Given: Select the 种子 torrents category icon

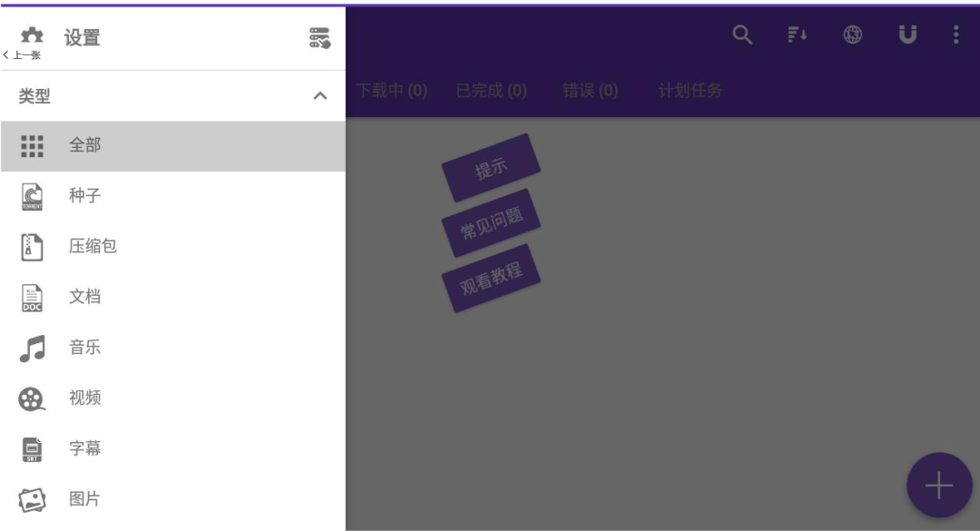Looking at the screenshot, I should point(34,194).
